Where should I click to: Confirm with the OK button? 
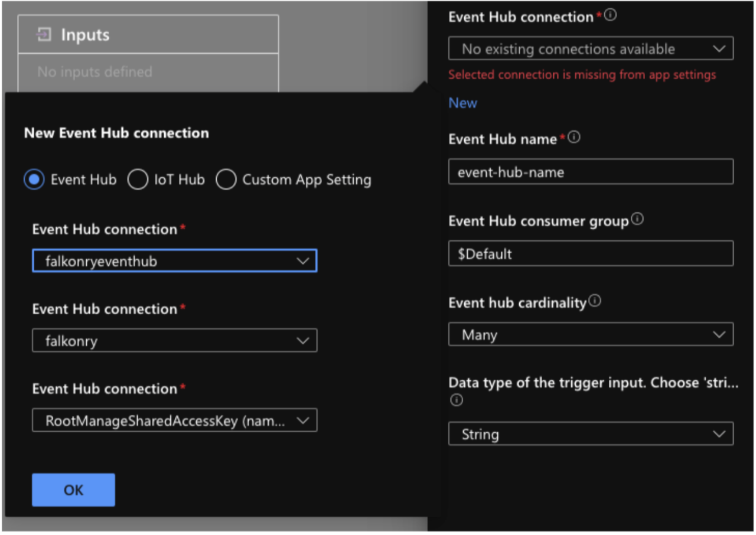tap(73, 490)
